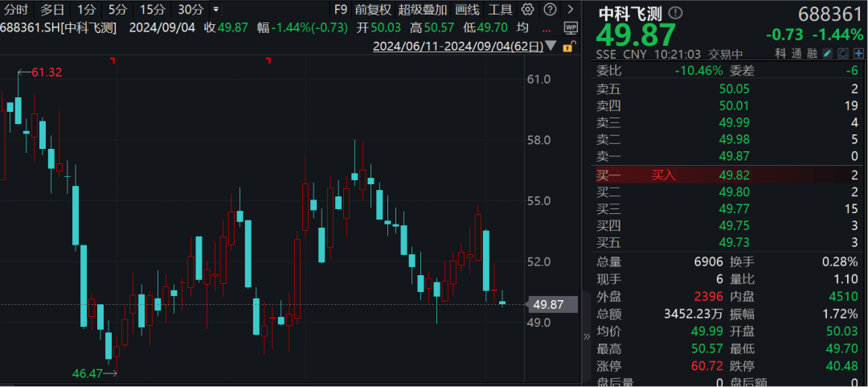This screenshot has width=868, height=387.
Task: Click the red ellipsis after 均
Action: pyautogui.click(x=547, y=28)
